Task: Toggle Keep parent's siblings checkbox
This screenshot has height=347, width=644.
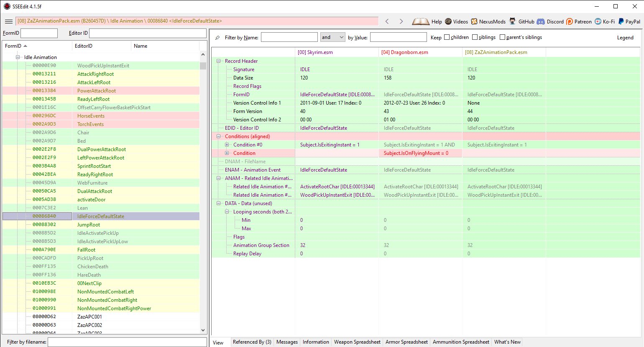Action: (502, 37)
